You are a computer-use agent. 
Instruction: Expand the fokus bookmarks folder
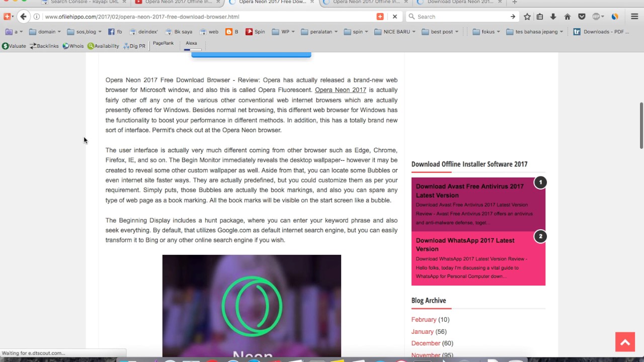pos(487,32)
